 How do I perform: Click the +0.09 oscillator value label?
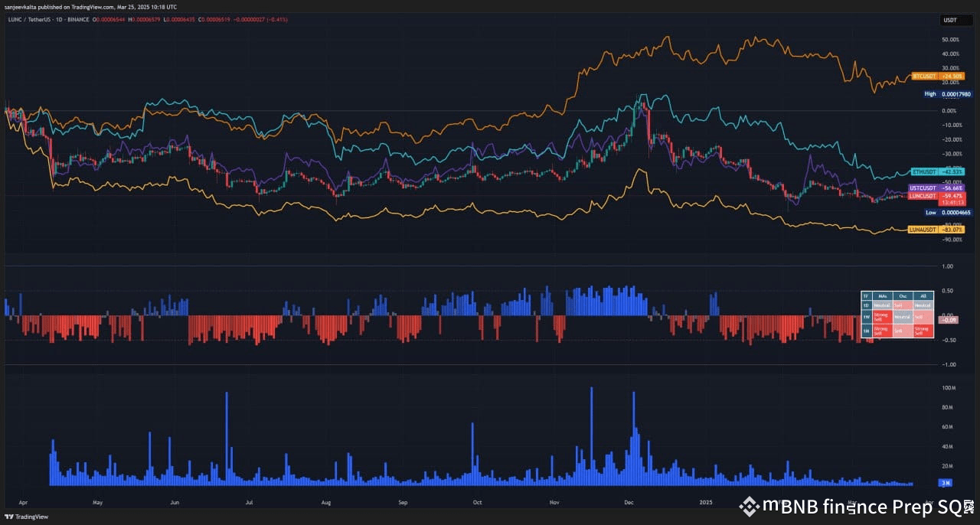[x=947, y=319]
